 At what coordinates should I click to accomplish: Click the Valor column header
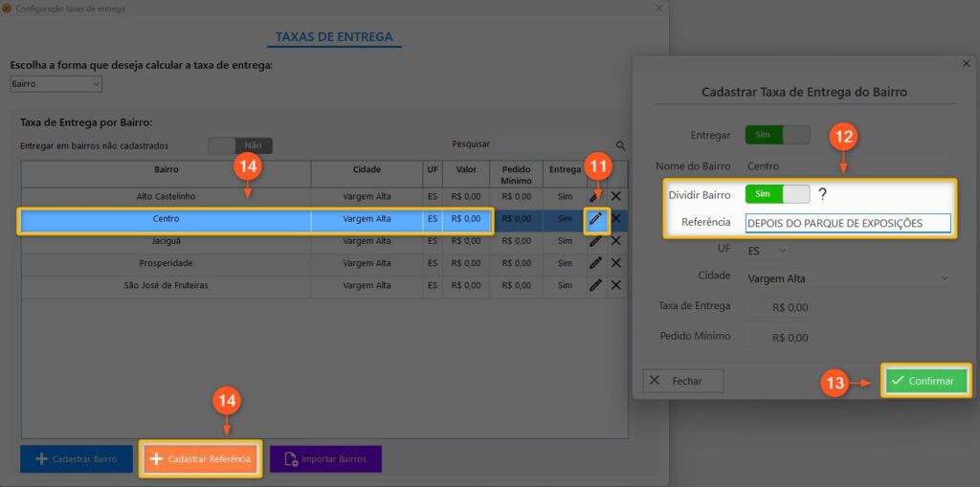coord(466,170)
